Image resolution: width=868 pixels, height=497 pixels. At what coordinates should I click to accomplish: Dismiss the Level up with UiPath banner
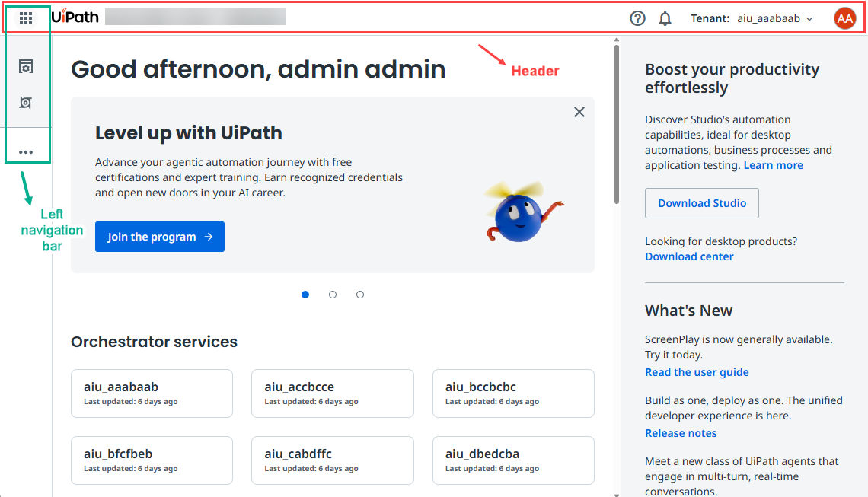(579, 112)
